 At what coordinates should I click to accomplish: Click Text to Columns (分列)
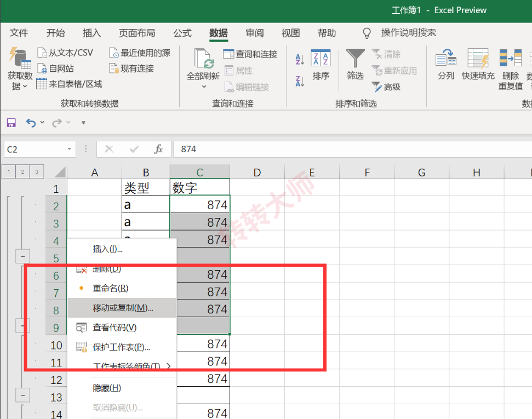pyautogui.click(x=446, y=64)
